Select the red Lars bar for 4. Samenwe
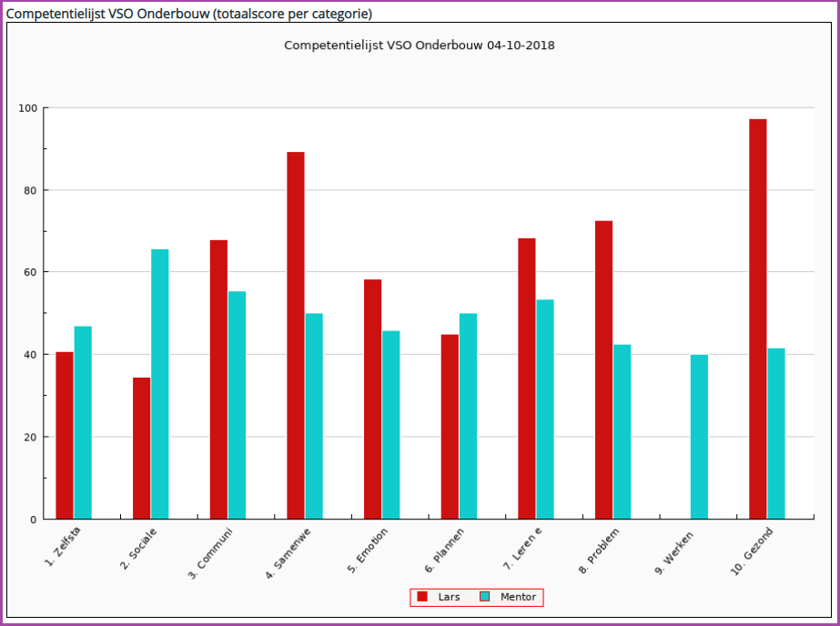Screen dimensions: 840x626 tap(296, 335)
